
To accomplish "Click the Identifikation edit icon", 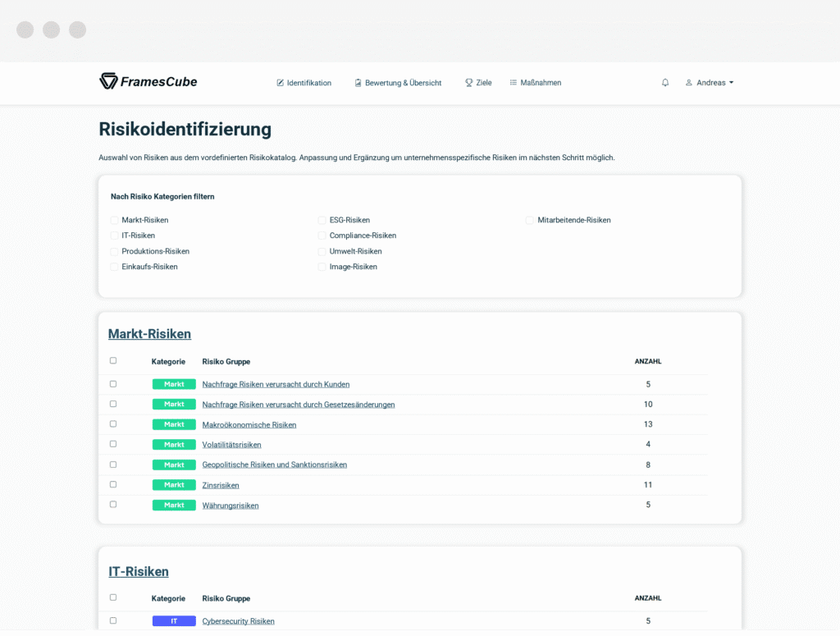I will (281, 83).
